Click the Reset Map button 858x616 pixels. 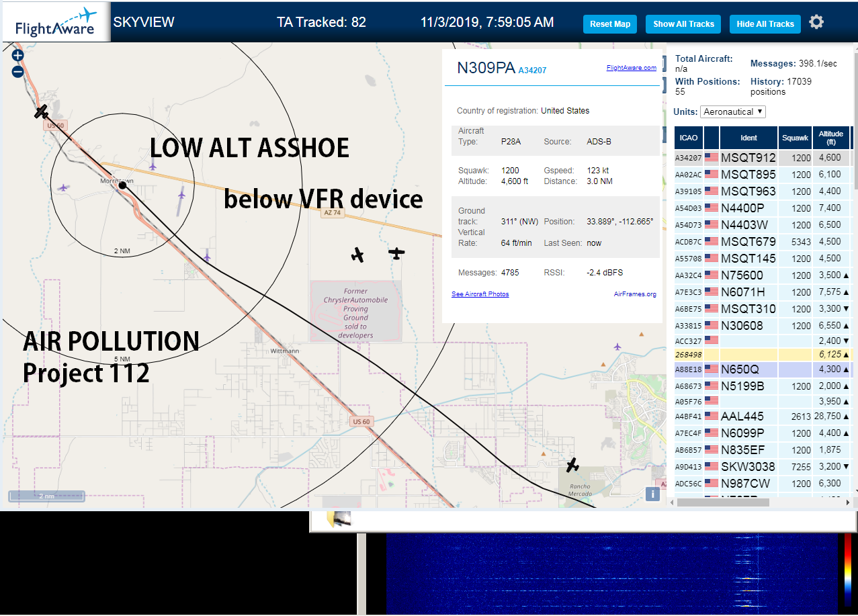pyautogui.click(x=610, y=24)
